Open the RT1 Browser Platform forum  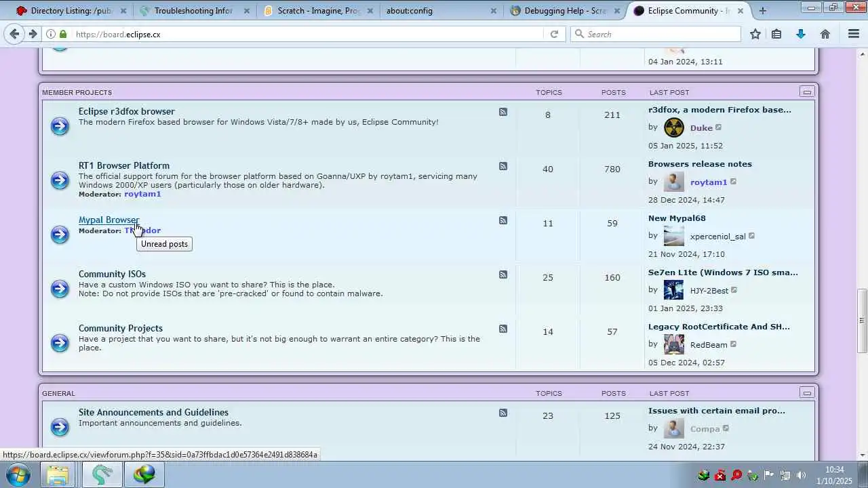pyautogui.click(x=123, y=165)
